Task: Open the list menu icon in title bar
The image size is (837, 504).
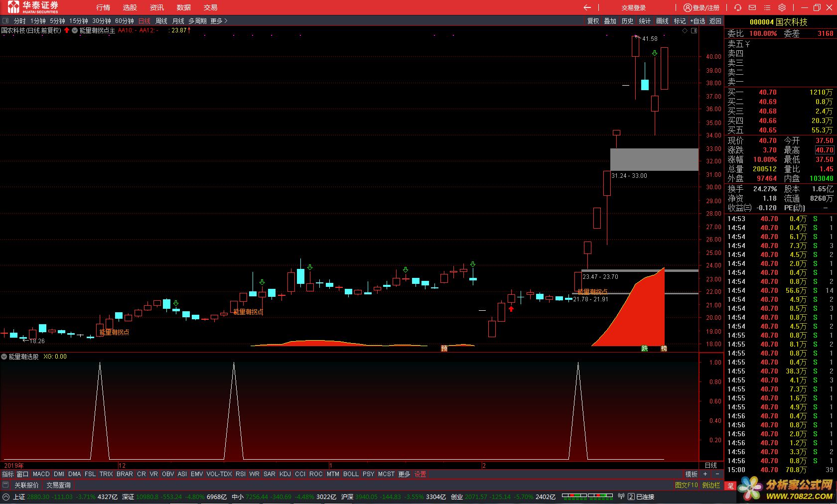Action: (767, 7)
